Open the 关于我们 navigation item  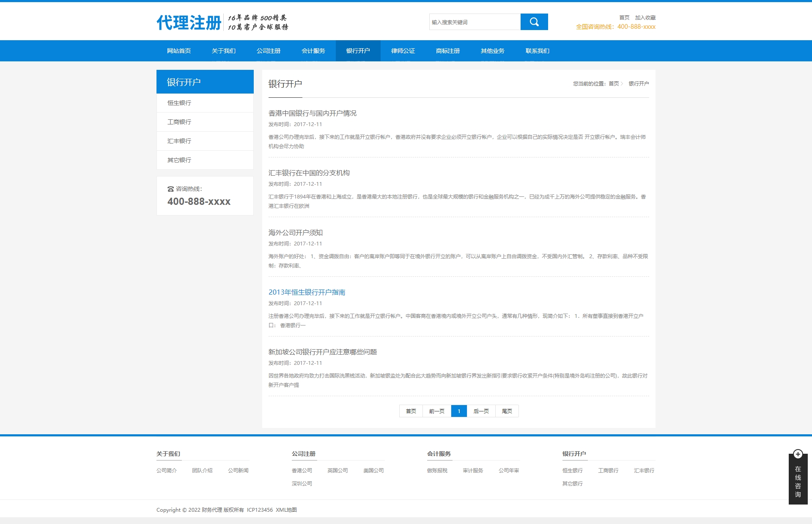(224, 51)
